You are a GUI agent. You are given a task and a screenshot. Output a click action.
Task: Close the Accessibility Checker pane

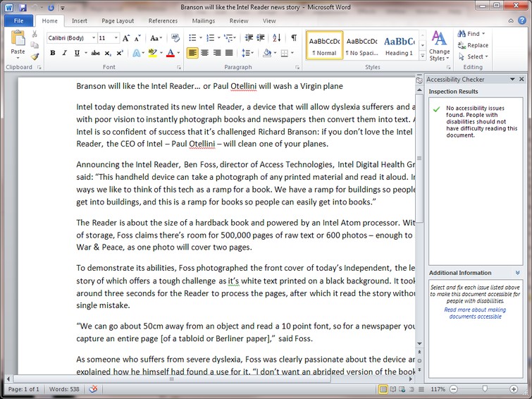[x=522, y=79]
